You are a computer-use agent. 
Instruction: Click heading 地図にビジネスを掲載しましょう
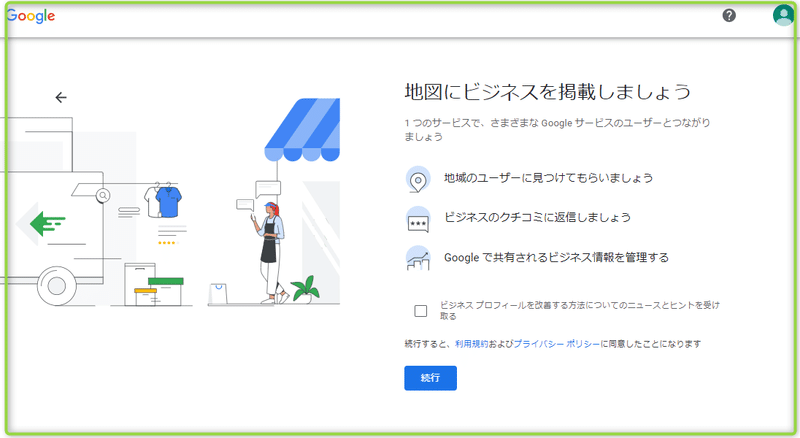[x=548, y=92]
